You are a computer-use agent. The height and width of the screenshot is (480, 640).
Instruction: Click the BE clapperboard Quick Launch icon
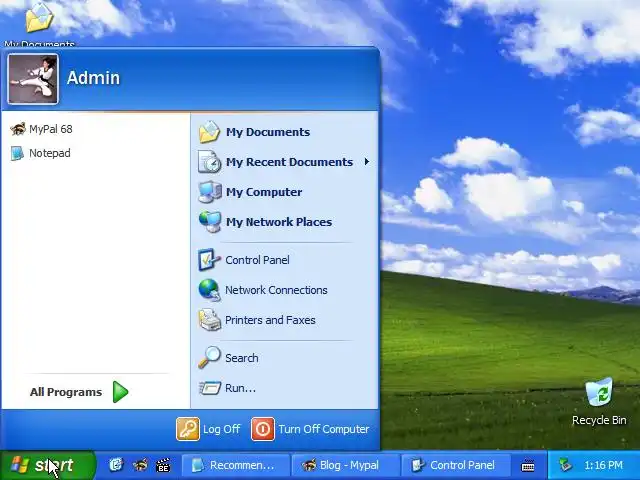coord(163,465)
